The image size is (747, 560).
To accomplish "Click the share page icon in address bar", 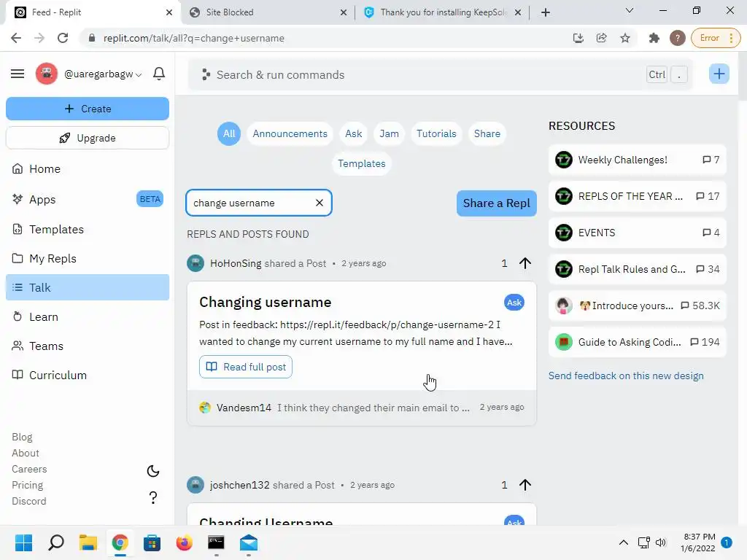I will (602, 38).
